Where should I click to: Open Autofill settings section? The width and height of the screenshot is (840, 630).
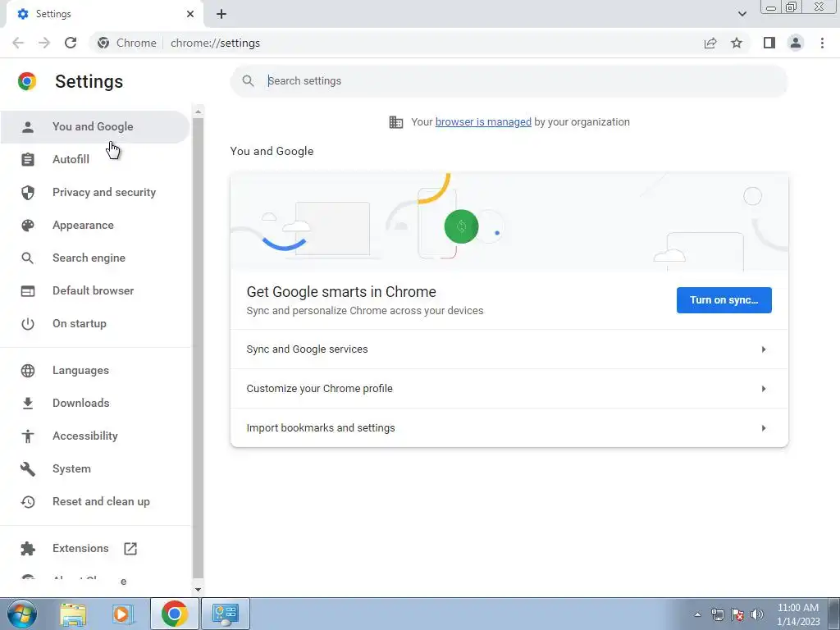(95, 159)
